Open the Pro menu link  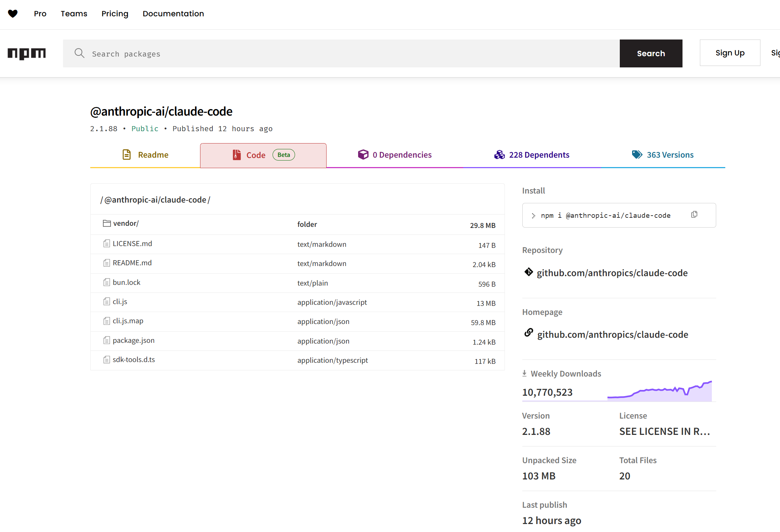click(40, 14)
